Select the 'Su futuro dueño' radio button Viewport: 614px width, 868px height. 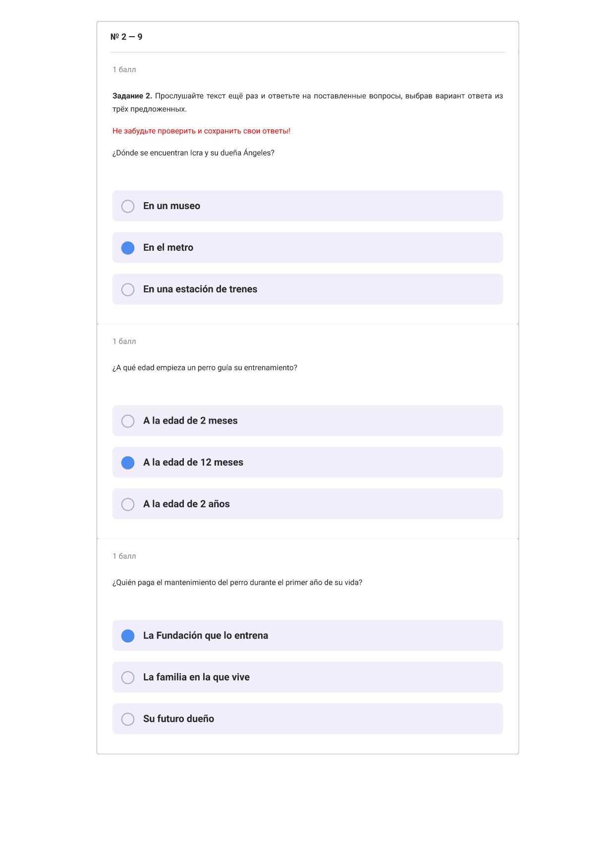tap(128, 719)
